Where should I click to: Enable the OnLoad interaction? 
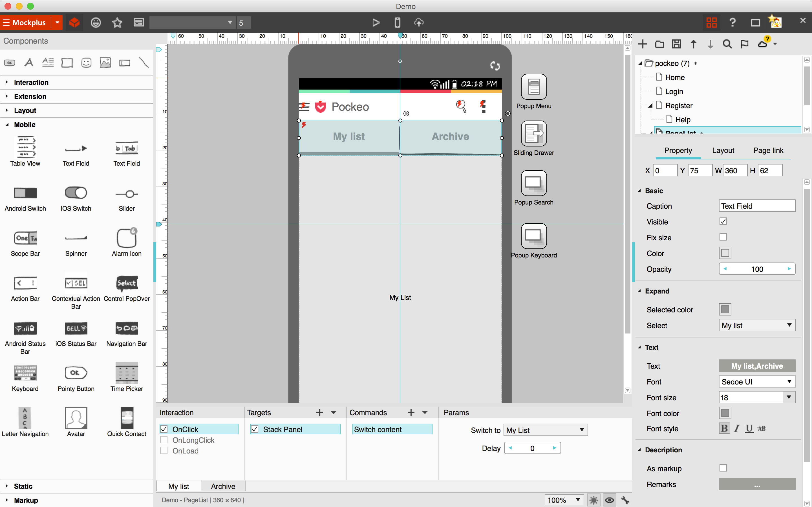click(x=164, y=451)
